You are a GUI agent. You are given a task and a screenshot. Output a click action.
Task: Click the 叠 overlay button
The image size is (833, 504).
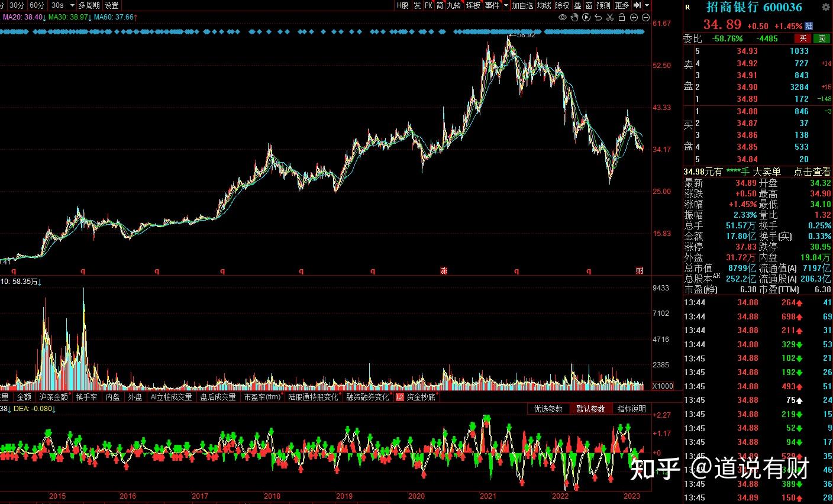pyautogui.click(x=578, y=5)
